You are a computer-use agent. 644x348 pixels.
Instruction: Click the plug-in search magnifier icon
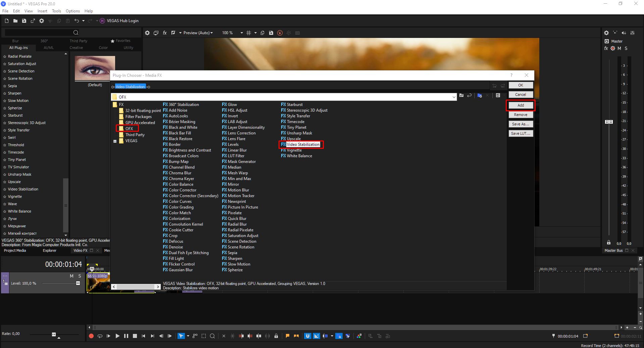pyautogui.click(x=76, y=33)
